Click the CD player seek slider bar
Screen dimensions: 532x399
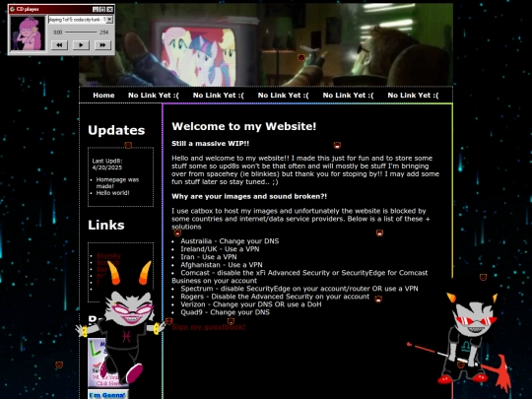(81, 33)
